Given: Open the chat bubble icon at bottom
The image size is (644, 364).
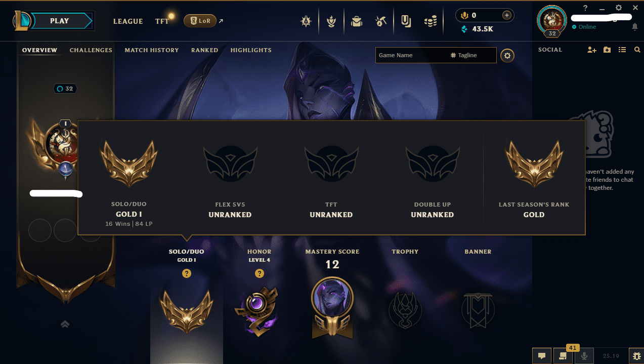Looking at the screenshot, I should pyautogui.click(x=541, y=356).
